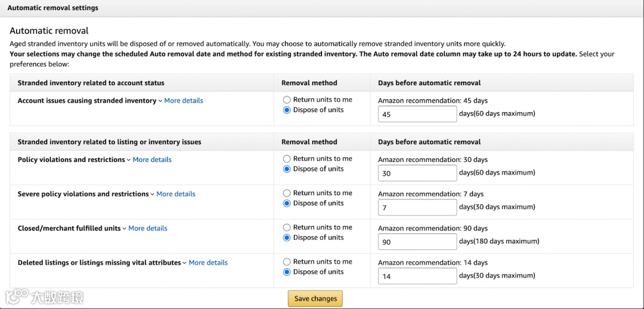The width and height of the screenshot is (644, 309).
Task: Select Dispose of units for Account issues
Action: click(287, 110)
